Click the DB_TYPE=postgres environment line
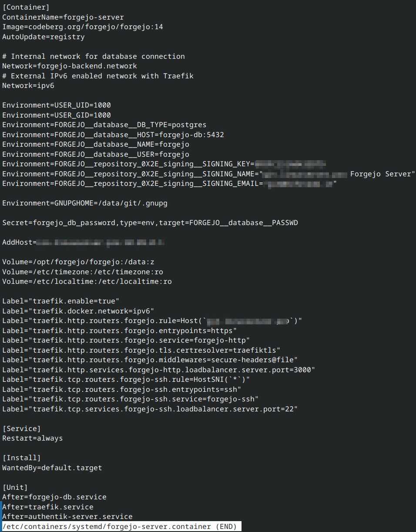416x532 pixels. [x=104, y=125]
